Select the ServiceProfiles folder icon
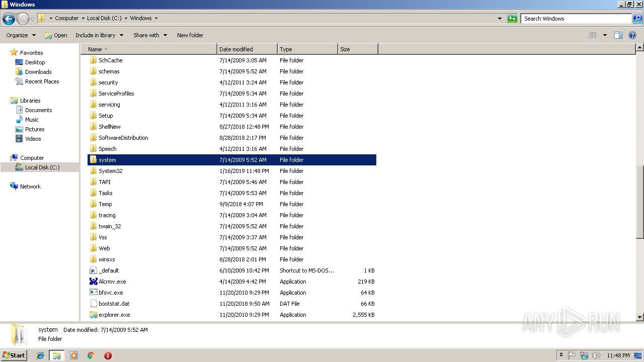Image resolution: width=644 pixels, height=362 pixels. coord(93,94)
